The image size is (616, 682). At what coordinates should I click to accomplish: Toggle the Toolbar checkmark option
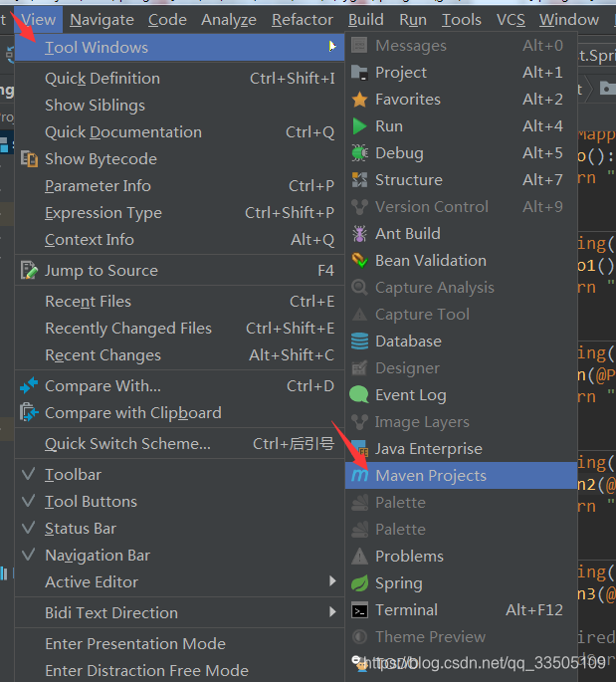(x=179, y=475)
